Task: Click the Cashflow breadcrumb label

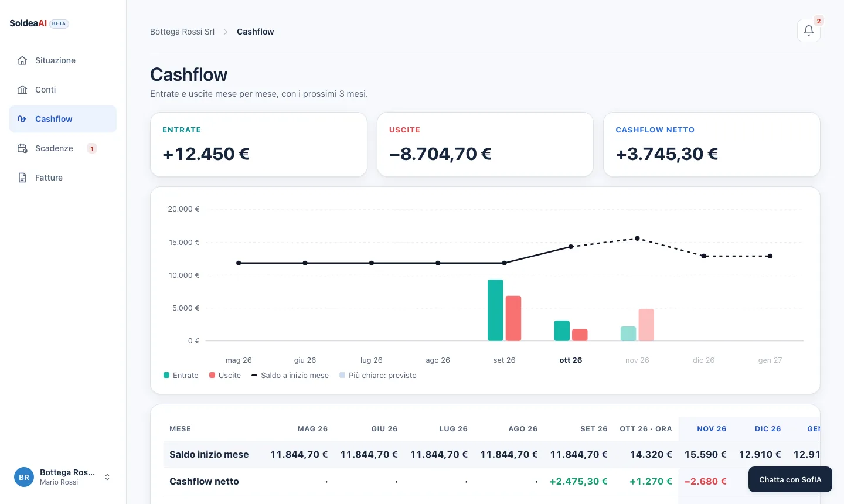Action: tap(256, 32)
